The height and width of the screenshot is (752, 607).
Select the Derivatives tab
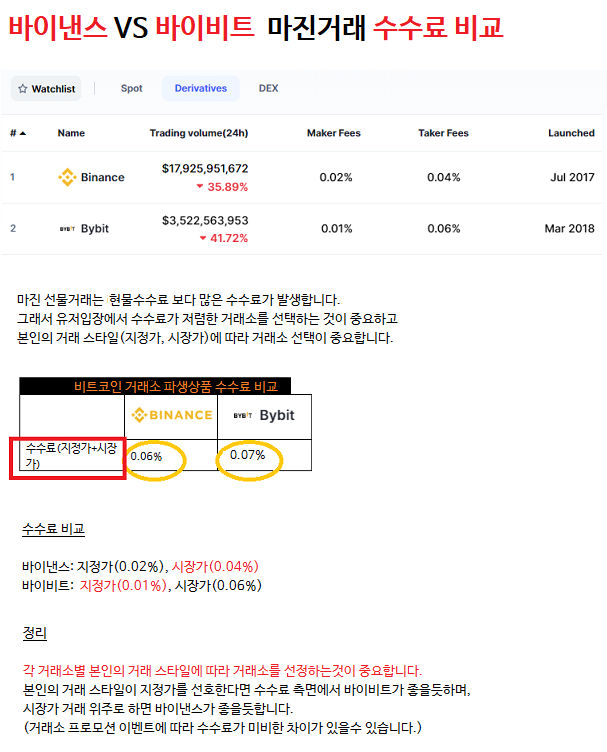200,88
